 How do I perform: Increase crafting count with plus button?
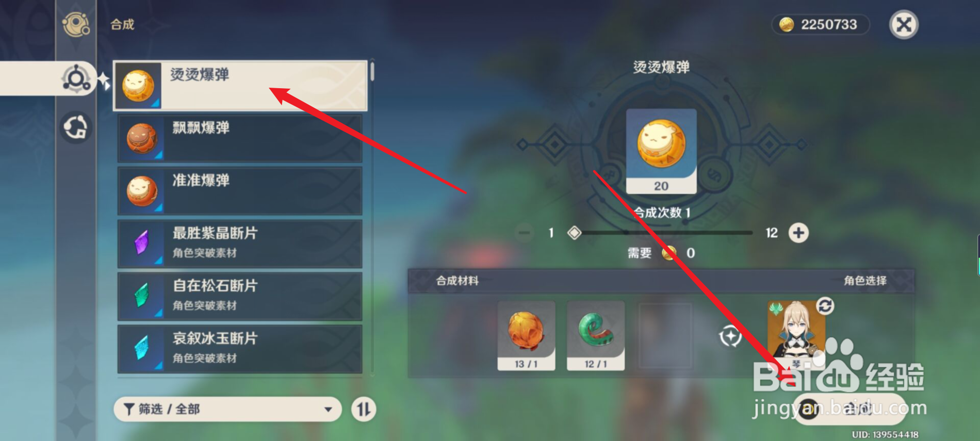tap(798, 233)
